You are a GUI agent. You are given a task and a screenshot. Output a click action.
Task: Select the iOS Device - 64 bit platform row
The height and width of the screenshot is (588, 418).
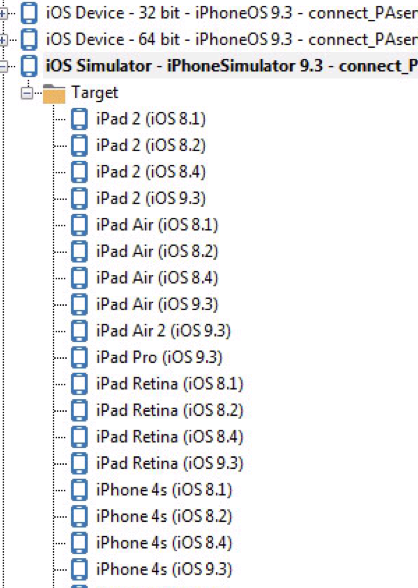pyautogui.click(x=232, y=40)
